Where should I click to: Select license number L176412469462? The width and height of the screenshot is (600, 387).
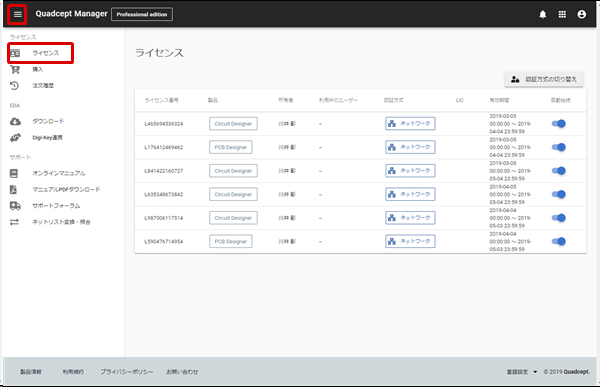pyautogui.click(x=164, y=147)
